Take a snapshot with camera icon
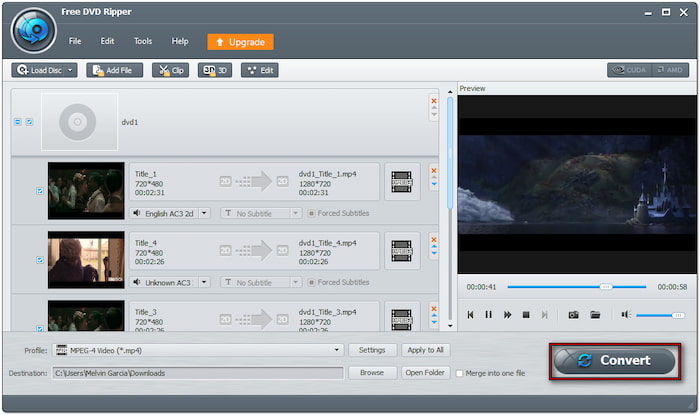This screenshot has width=700, height=415. [x=574, y=315]
